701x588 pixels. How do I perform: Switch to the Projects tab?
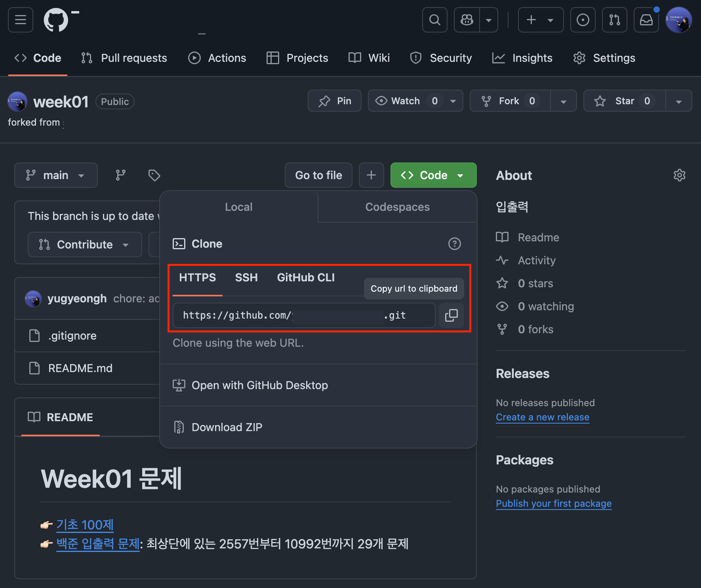pyautogui.click(x=297, y=58)
